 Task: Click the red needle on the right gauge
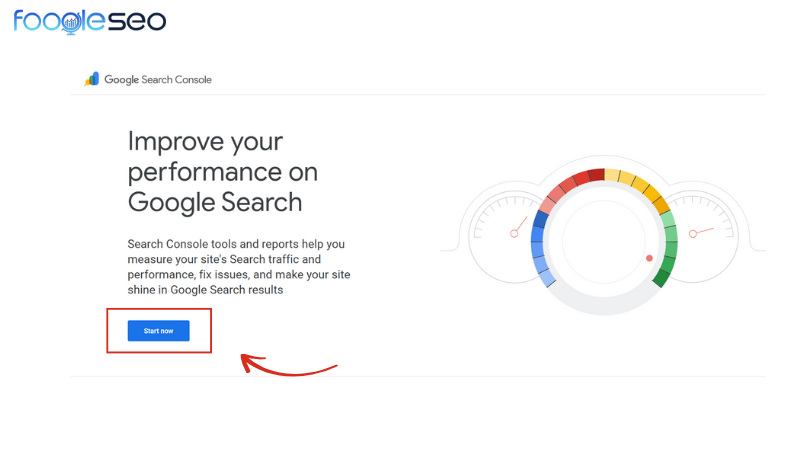[x=699, y=232]
